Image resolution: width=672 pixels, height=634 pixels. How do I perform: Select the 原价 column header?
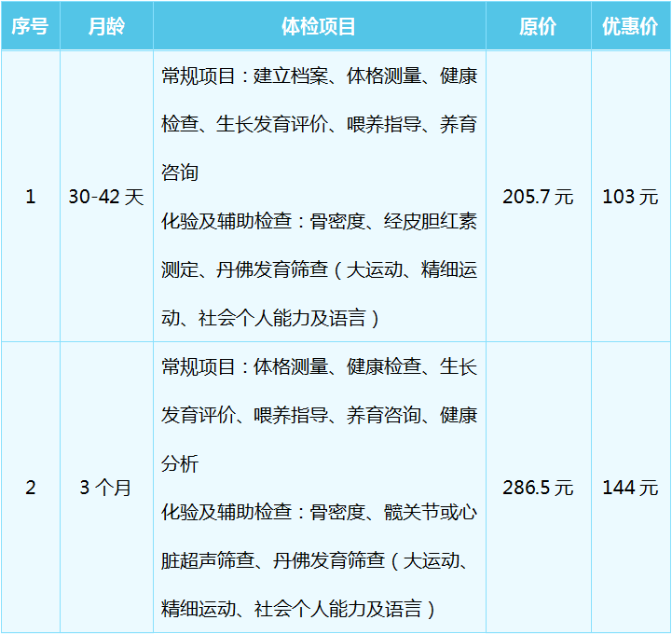click(x=538, y=26)
